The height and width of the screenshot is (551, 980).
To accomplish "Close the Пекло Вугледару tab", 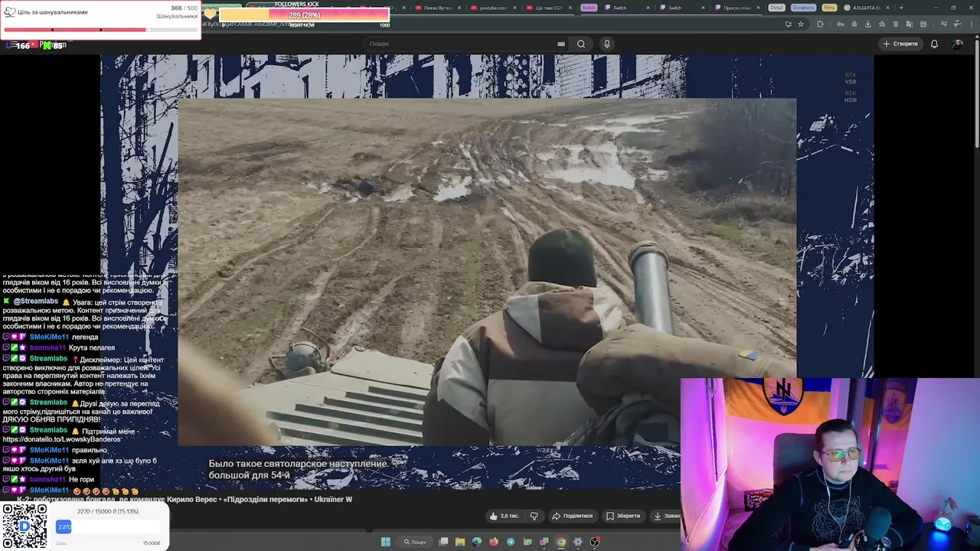I will pyautogui.click(x=459, y=8).
